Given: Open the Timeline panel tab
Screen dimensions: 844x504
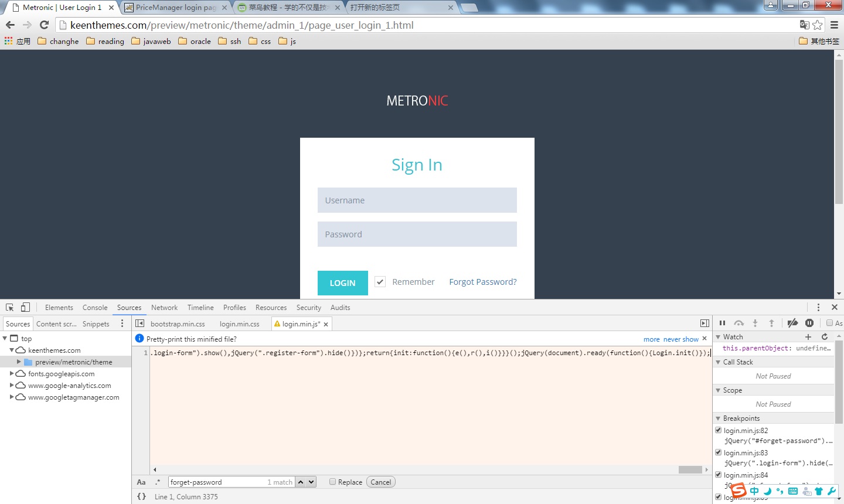Looking at the screenshot, I should [x=200, y=307].
